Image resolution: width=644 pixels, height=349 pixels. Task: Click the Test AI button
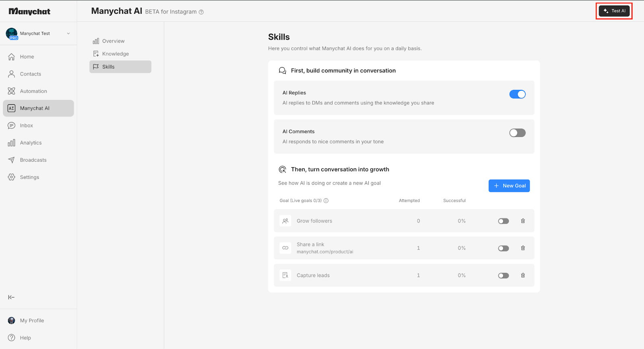[x=614, y=11]
